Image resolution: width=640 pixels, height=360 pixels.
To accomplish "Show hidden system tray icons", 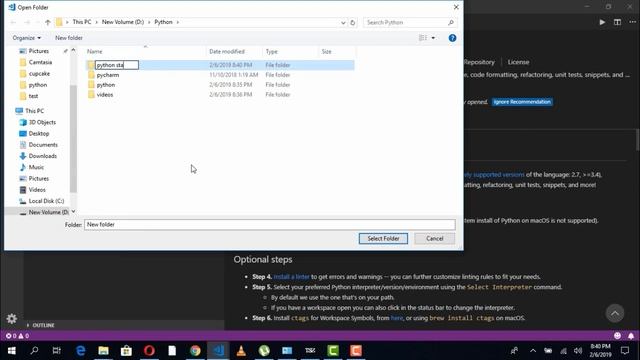I will [533, 351].
